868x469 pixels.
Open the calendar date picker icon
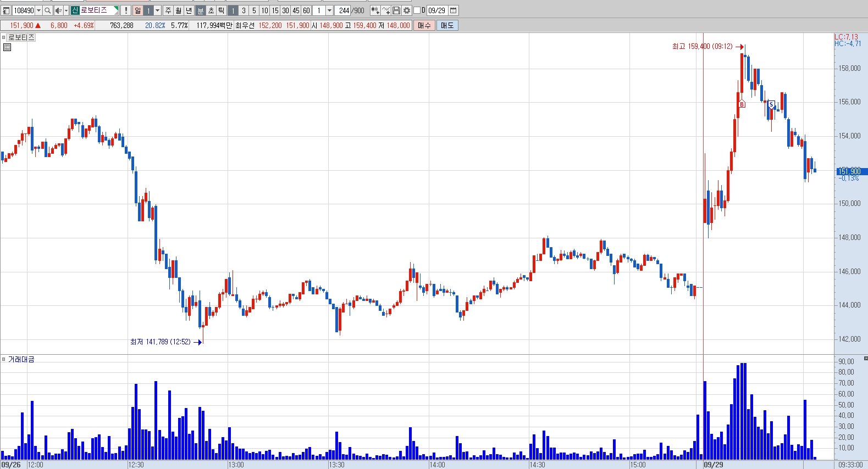454,10
